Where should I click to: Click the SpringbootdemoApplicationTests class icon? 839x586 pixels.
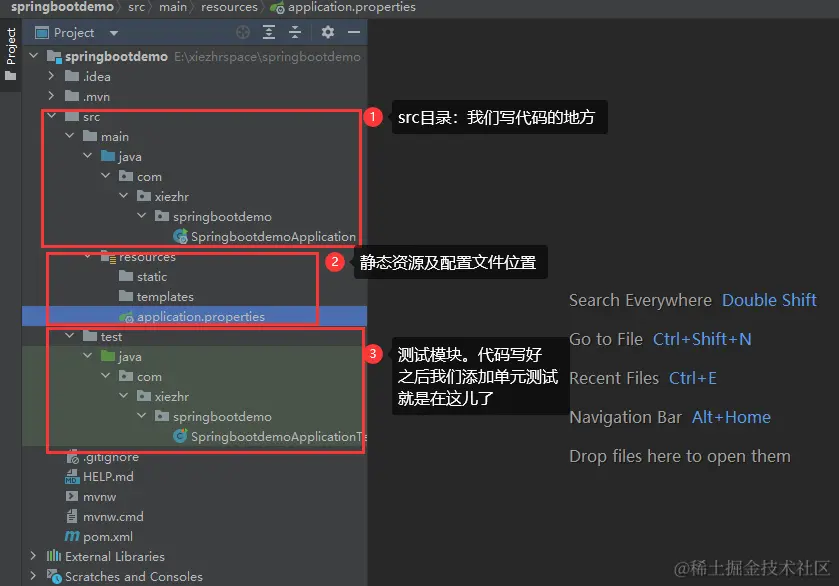(180, 436)
